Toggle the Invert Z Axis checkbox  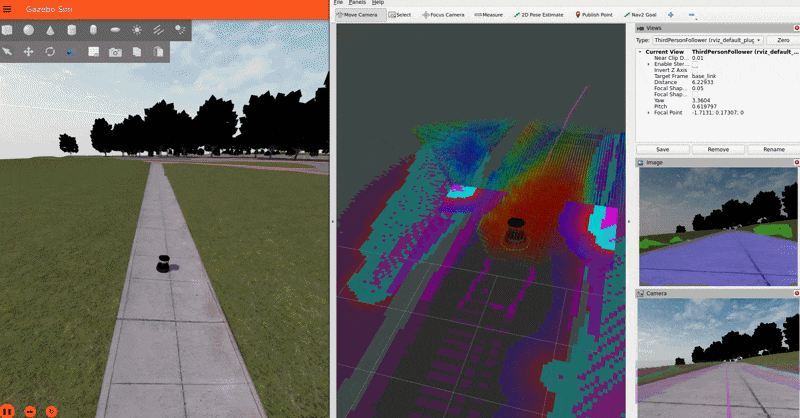coord(695,69)
